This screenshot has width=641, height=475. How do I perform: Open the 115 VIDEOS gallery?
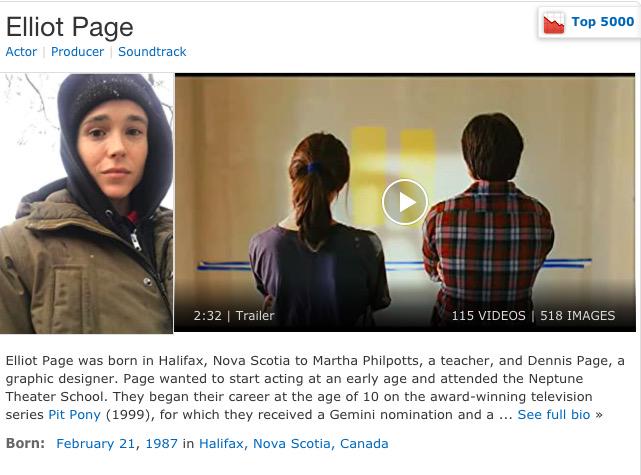(x=489, y=316)
